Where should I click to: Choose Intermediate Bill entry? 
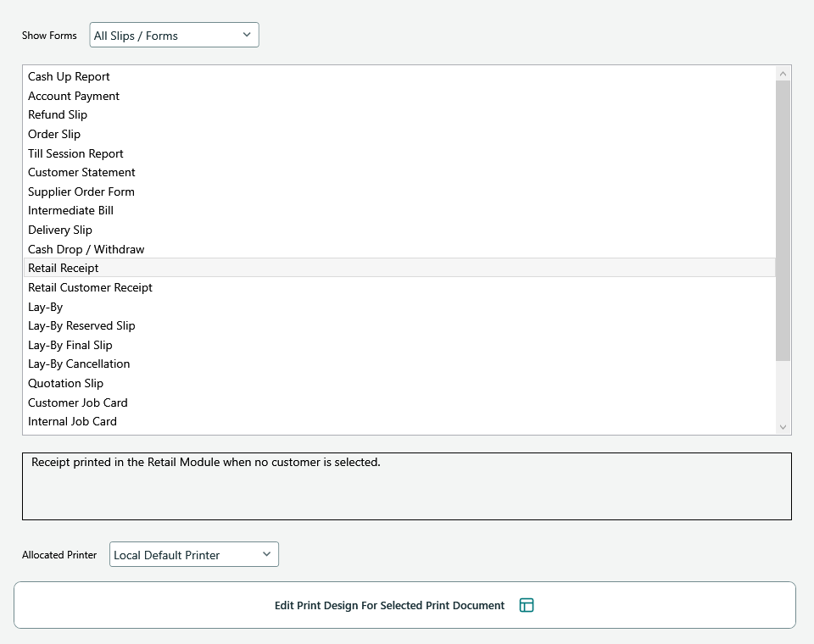tap(399, 211)
